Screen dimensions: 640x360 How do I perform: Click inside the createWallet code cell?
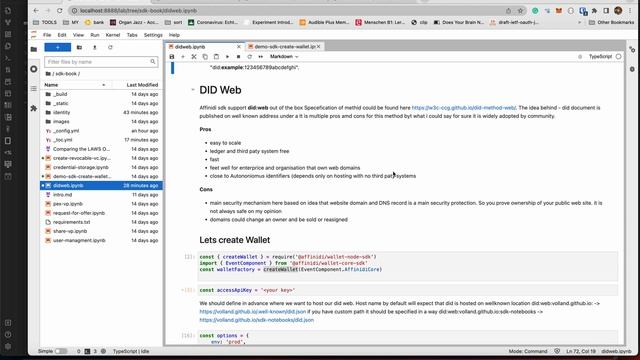pos(408,266)
